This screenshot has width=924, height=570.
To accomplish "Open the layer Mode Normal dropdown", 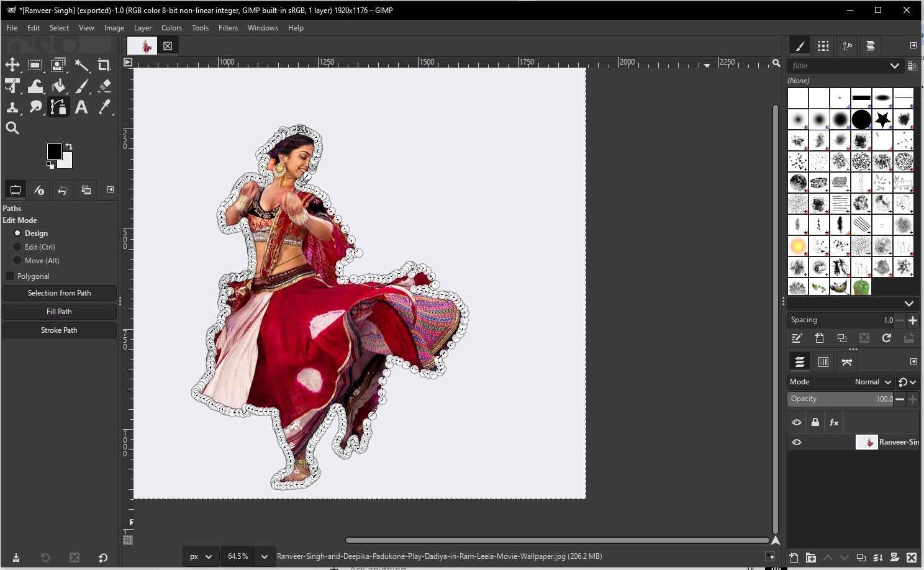I will [872, 382].
